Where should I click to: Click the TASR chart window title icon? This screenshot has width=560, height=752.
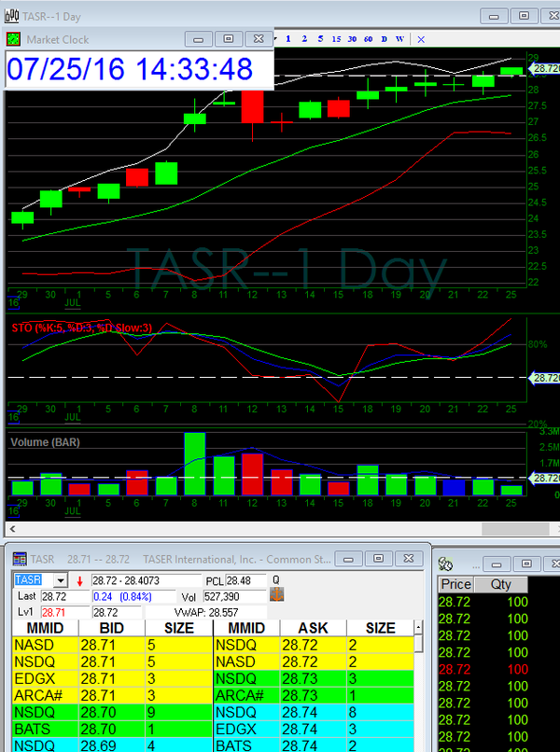click(11, 16)
